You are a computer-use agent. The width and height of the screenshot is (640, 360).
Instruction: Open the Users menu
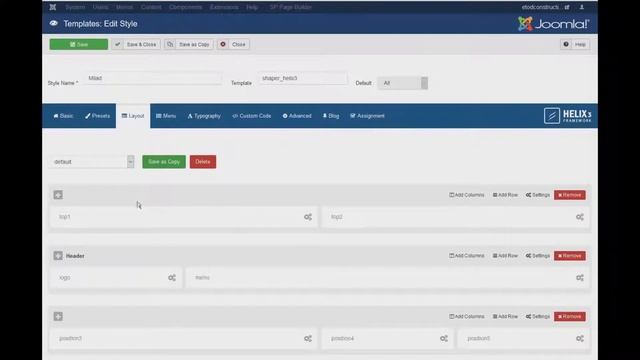click(x=100, y=7)
